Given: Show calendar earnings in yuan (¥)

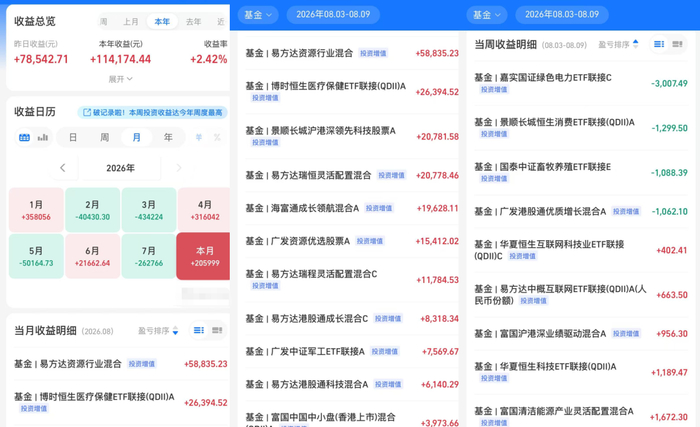Looking at the screenshot, I should pyautogui.click(x=199, y=138).
